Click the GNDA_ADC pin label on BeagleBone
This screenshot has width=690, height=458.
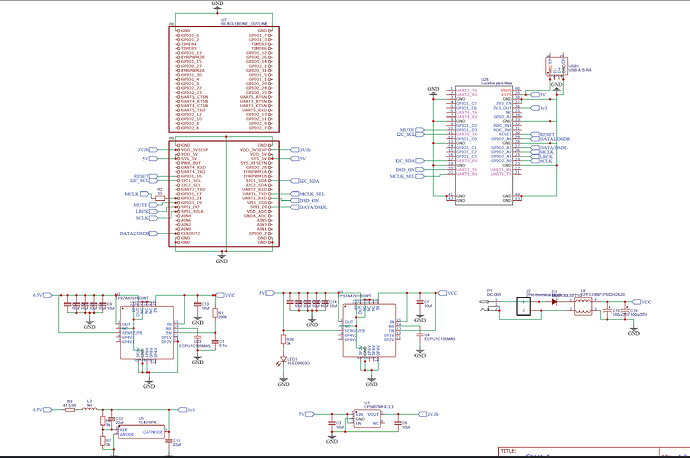[255, 216]
